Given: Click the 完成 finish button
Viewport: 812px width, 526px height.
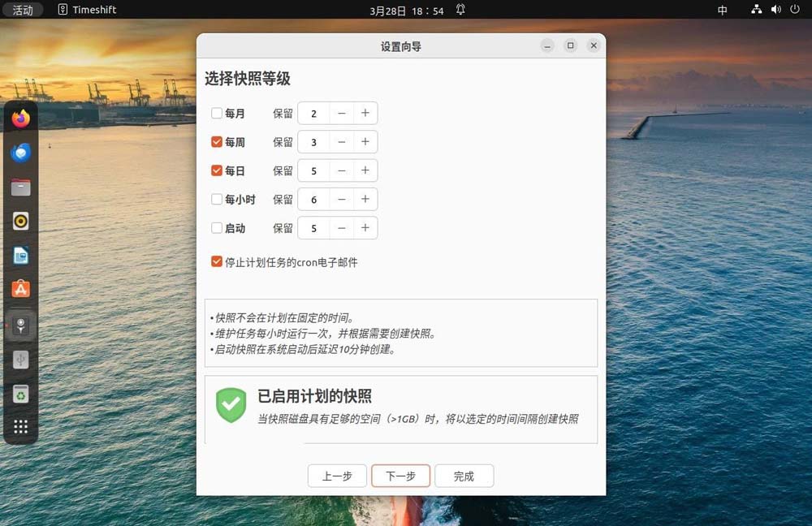Looking at the screenshot, I should click(x=464, y=476).
